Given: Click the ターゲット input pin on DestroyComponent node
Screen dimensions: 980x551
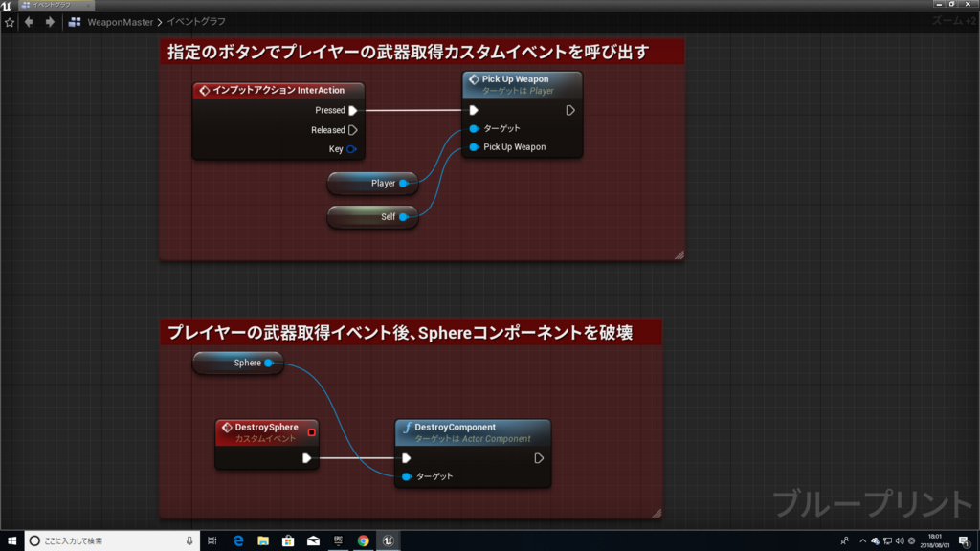Looking at the screenshot, I should point(407,475).
